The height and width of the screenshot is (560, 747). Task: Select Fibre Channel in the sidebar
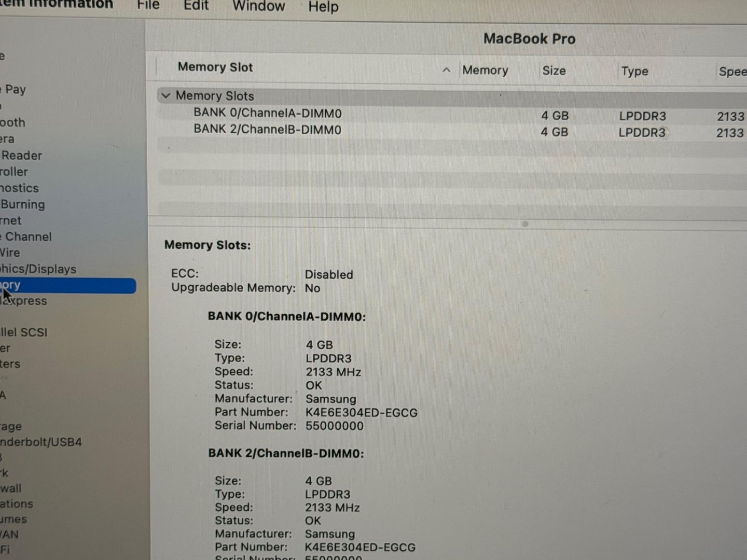[26, 236]
